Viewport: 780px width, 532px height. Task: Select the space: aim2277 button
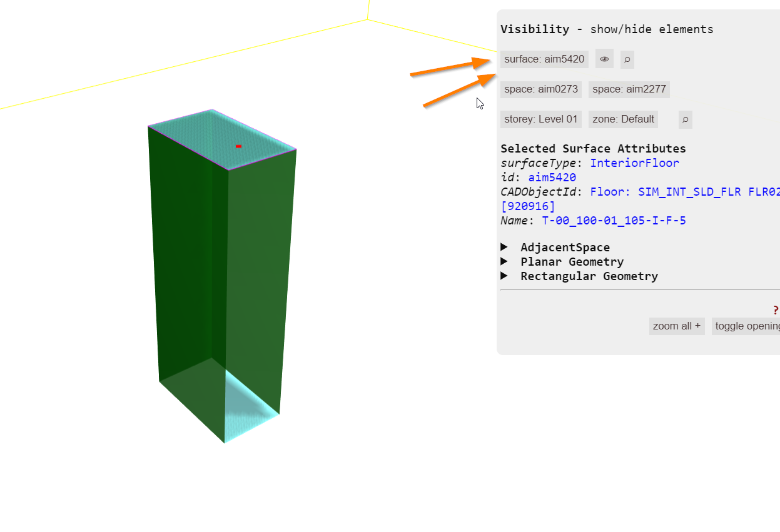629,89
